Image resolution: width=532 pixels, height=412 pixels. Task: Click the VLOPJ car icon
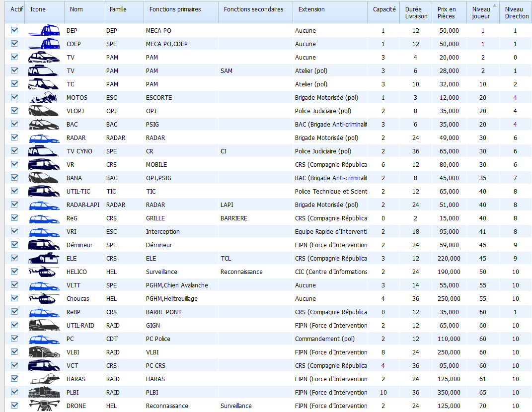pyautogui.click(x=43, y=111)
